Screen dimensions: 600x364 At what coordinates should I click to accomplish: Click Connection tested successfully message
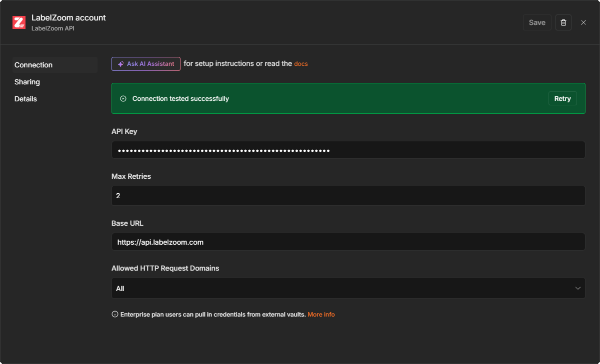click(180, 98)
